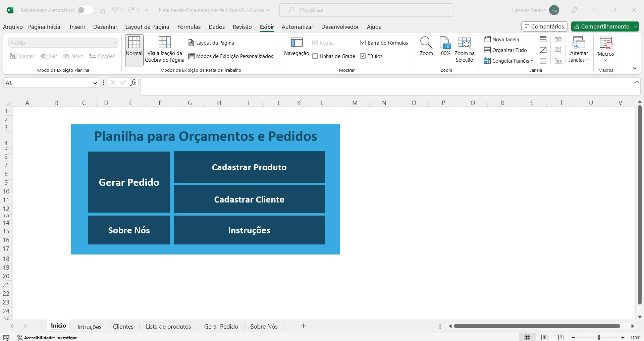644x341 pixels.
Task: Open the Desenvolvedor ribbon tab
Action: (340, 27)
